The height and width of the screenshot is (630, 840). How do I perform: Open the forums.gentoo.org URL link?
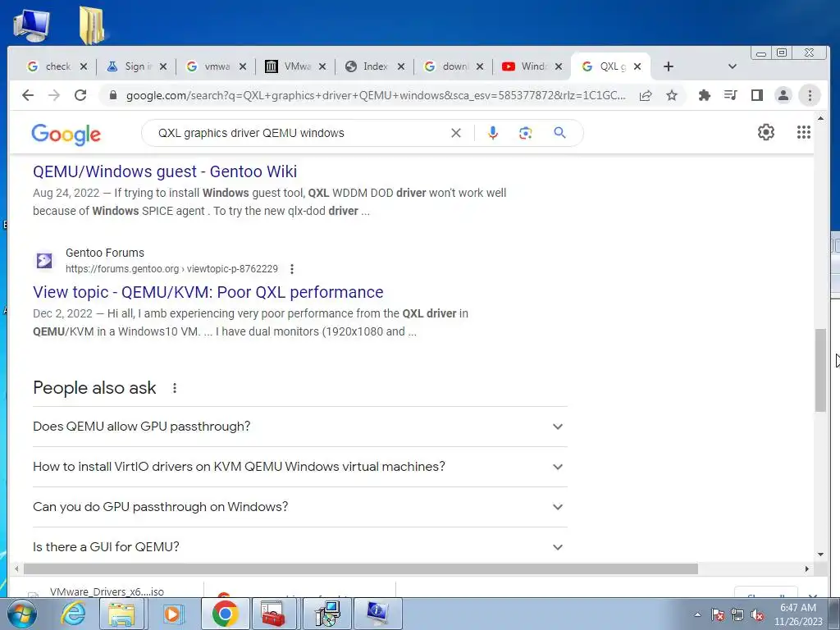[171, 269]
